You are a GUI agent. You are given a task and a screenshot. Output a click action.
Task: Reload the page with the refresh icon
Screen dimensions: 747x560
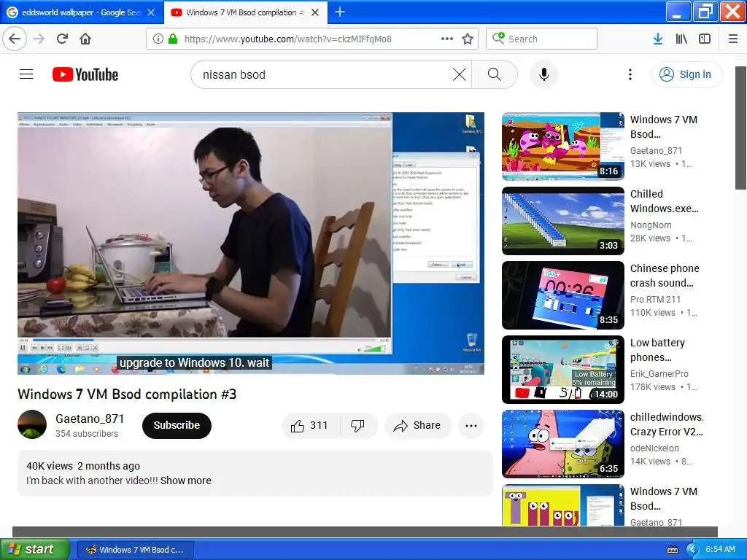click(63, 39)
